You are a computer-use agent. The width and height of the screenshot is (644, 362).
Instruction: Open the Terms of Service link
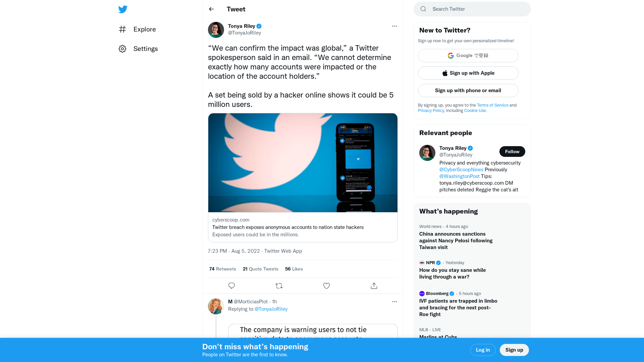(492, 105)
